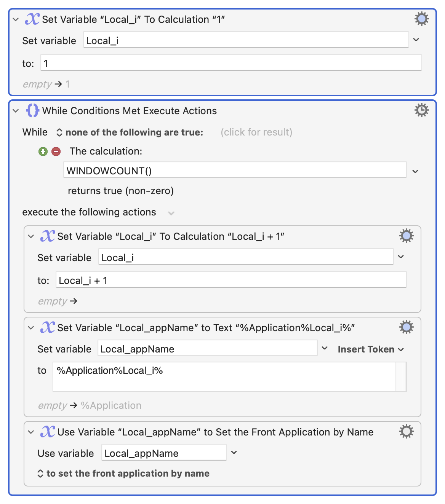
Task: Remove the calculation condition with red minus
Action: click(56, 152)
